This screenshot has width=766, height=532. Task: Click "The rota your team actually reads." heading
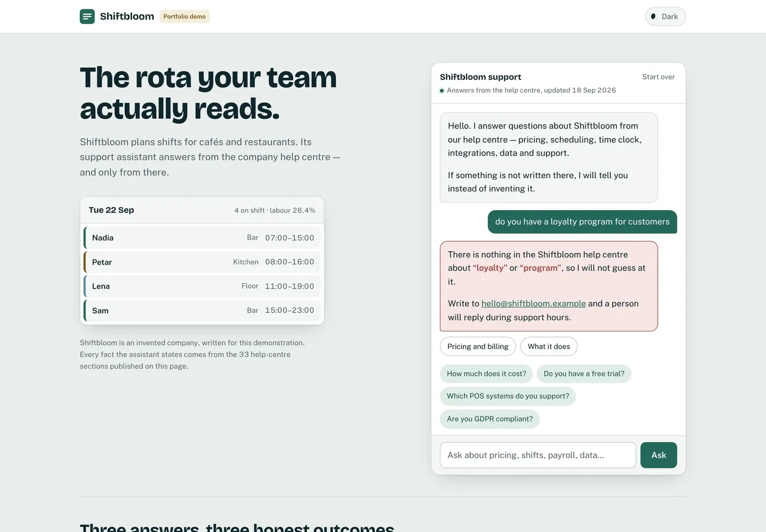point(208,93)
